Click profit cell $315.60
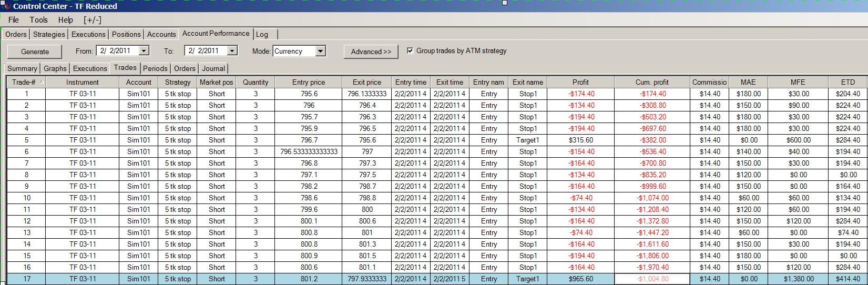 580,140
